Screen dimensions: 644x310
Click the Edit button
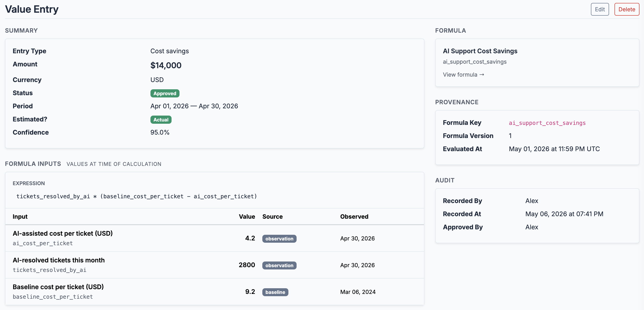(x=600, y=9)
